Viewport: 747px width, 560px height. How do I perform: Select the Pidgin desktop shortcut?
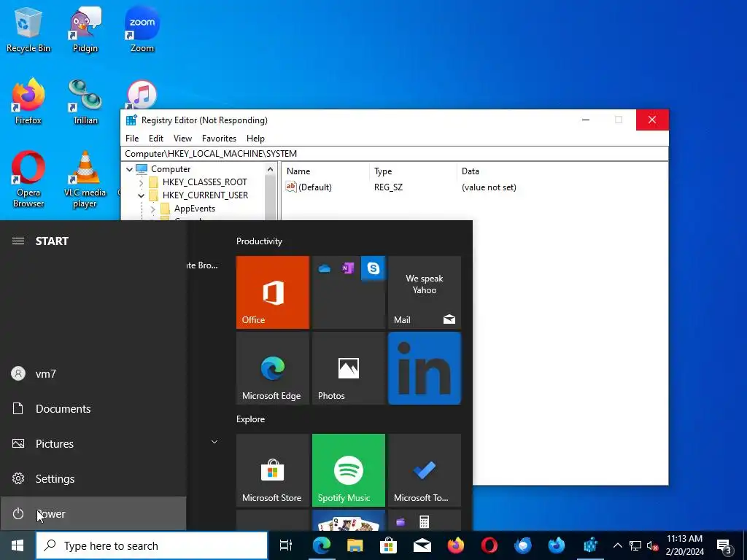[85, 29]
